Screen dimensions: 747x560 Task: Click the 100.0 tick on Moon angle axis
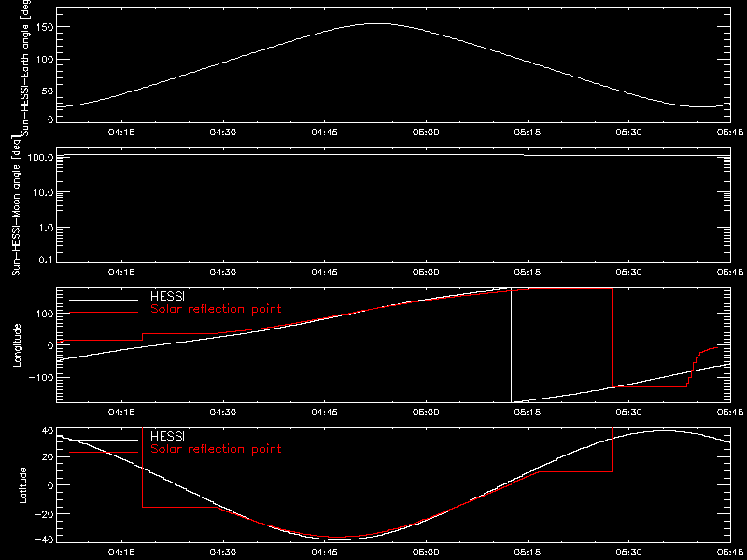(40, 157)
